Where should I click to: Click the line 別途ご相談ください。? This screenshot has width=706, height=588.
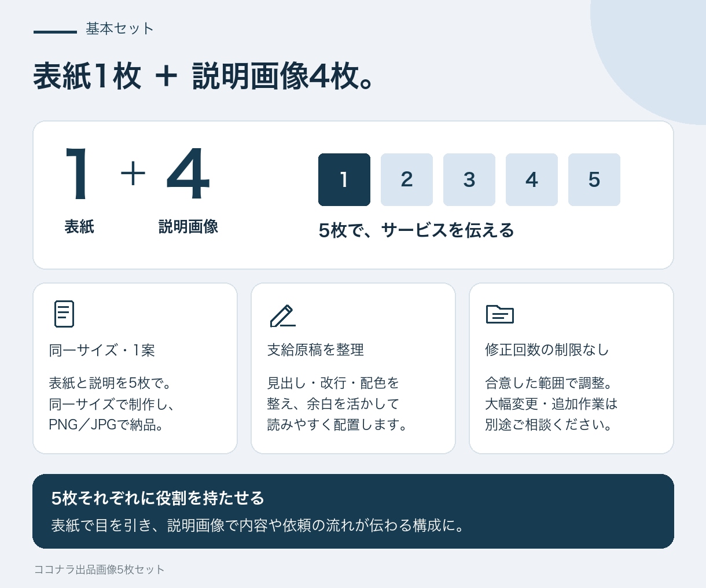pyautogui.click(x=549, y=425)
